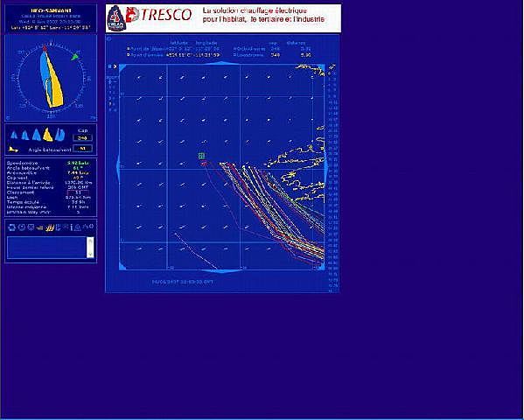Select the Point d'arrivée radio button
524x420 pixels.
coord(129,54)
